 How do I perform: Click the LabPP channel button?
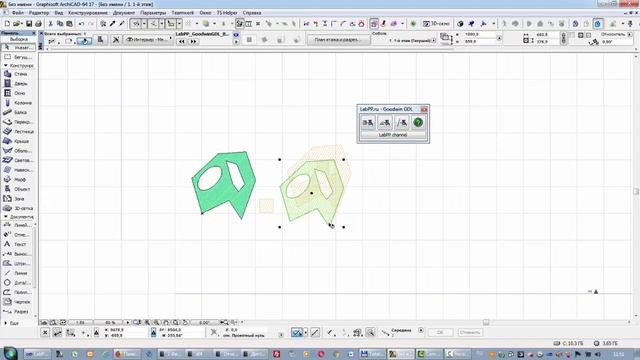393,135
